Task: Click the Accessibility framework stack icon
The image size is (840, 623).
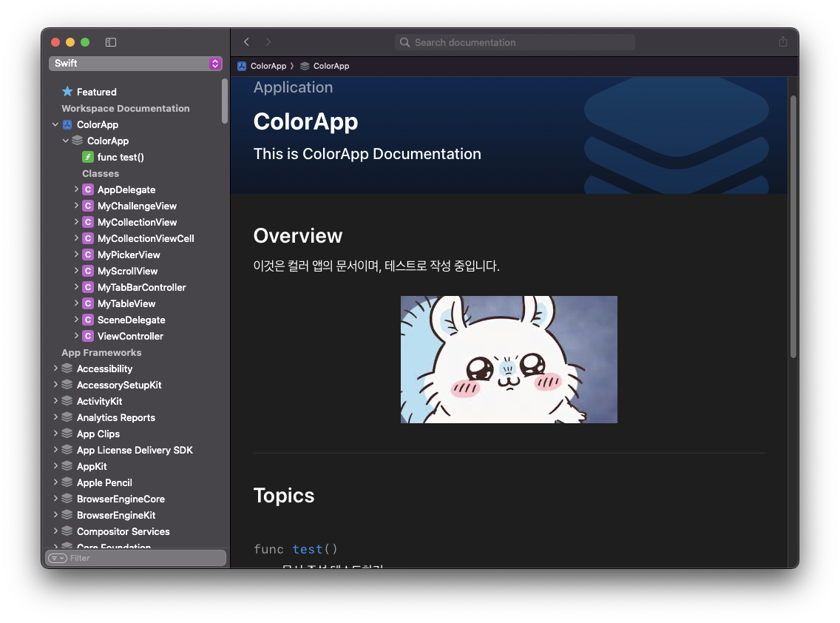Action: [x=67, y=368]
